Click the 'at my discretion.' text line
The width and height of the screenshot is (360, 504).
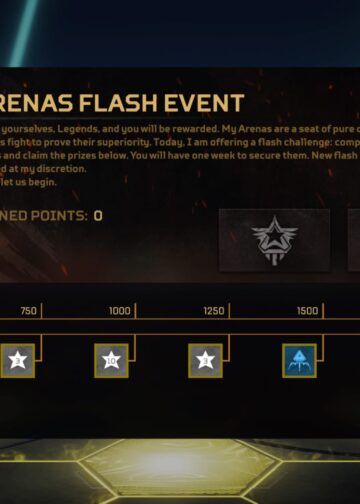pyautogui.click(x=43, y=169)
